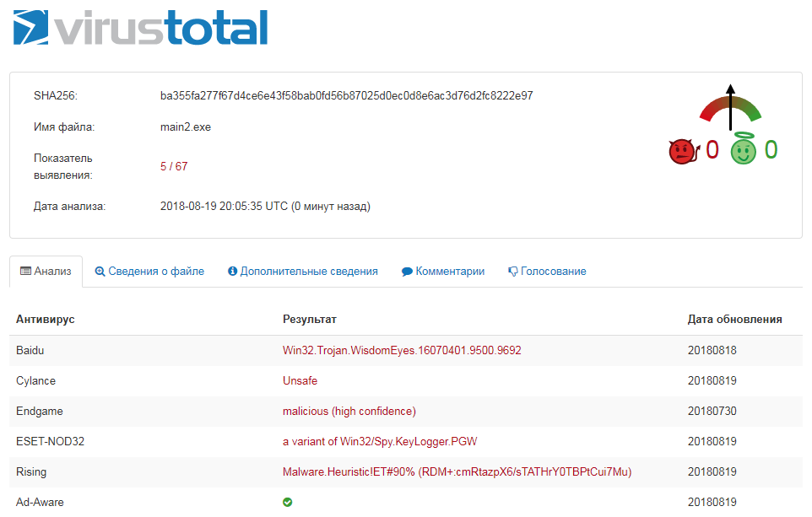Image resolution: width=812 pixels, height=517 pixels.
Task: Select the Rising antivirus name
Action: tap(31, 472)
